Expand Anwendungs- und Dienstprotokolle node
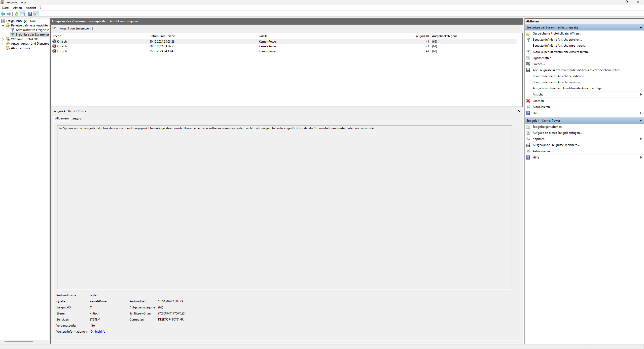The height and width of the screenshot is (349, 644). pyautogui.click(x=3, y=44)
